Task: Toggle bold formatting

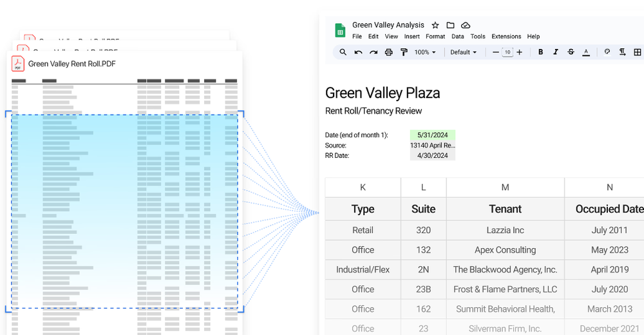Action: click(540, 52)
